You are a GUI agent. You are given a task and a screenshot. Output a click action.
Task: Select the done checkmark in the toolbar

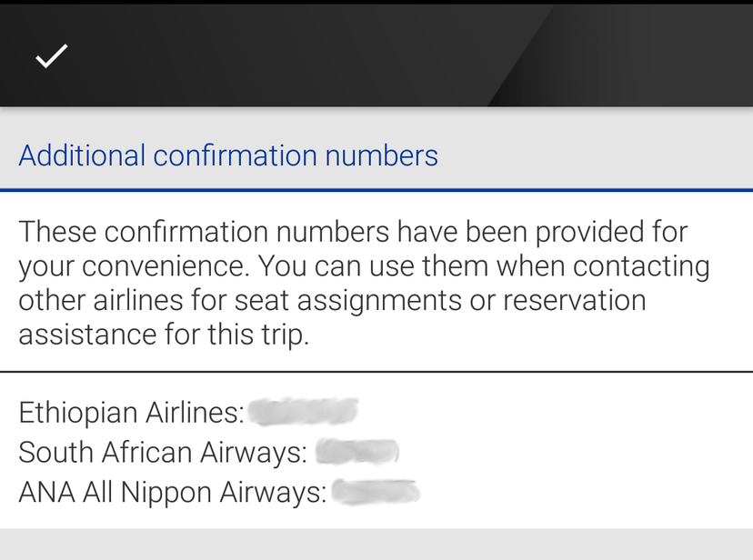pyautogui.click(x=51, y=56)
